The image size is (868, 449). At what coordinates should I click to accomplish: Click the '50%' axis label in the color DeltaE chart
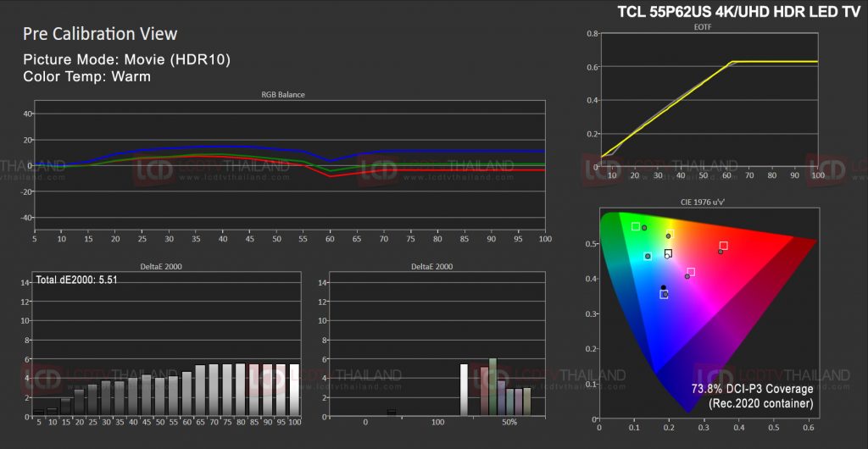509,423
